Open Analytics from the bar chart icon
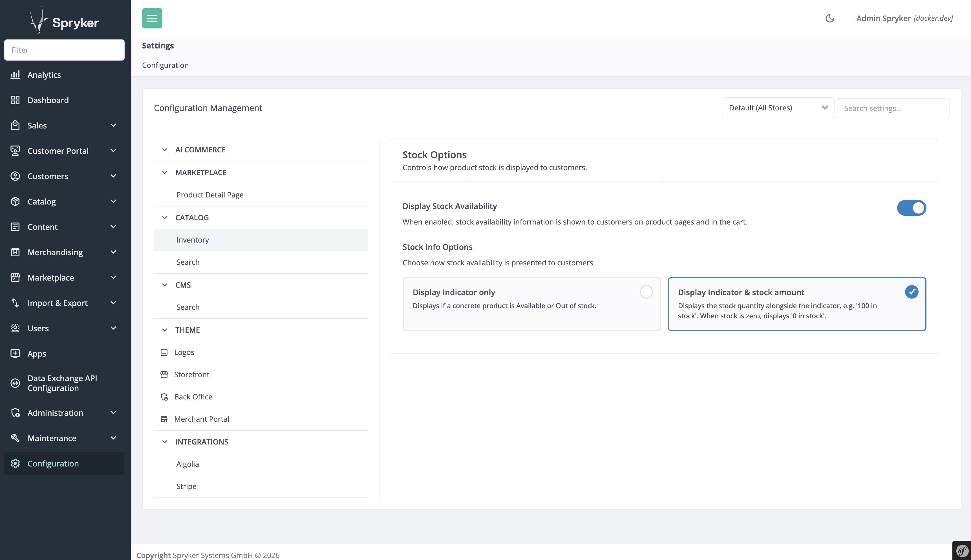Image resolution: width=971 pixels, height=560 pixels. (16, 75)
